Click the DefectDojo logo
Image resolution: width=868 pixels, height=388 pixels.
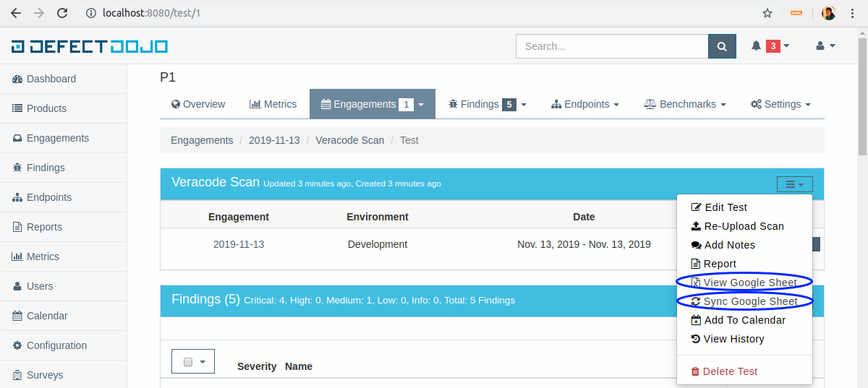(x=90, y=46)
